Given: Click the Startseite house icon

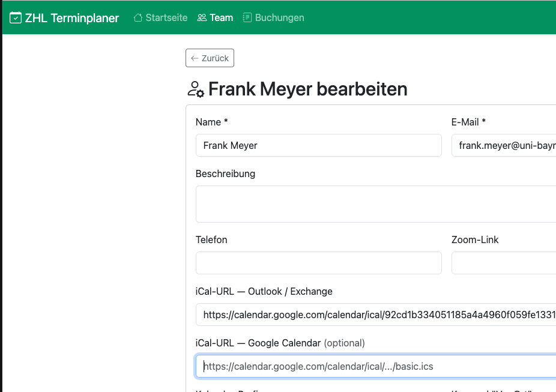Looking at the screenshot, I should tap(138, 17).
